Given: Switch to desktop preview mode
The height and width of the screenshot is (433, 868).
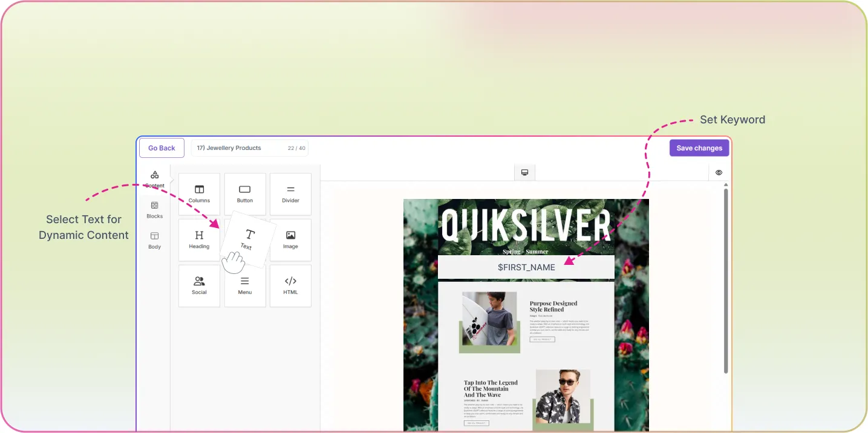Looking at the screenshot, I should point(524,172).
